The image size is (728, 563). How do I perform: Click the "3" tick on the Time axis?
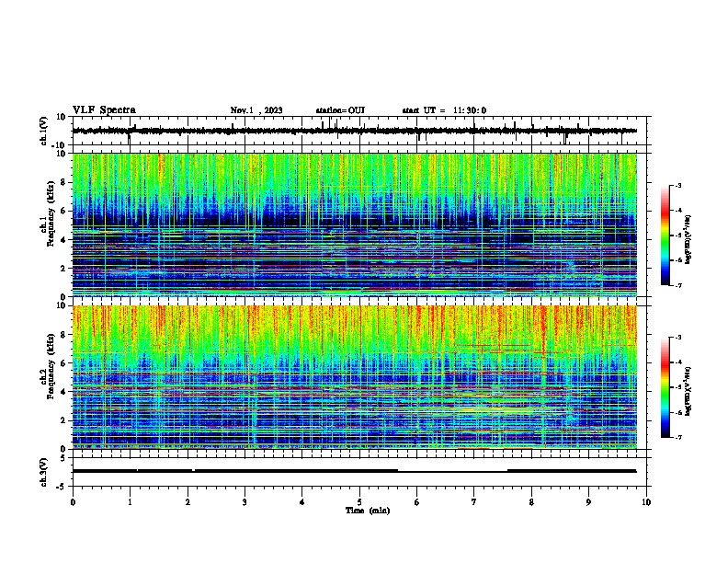[x=245, y=502]
